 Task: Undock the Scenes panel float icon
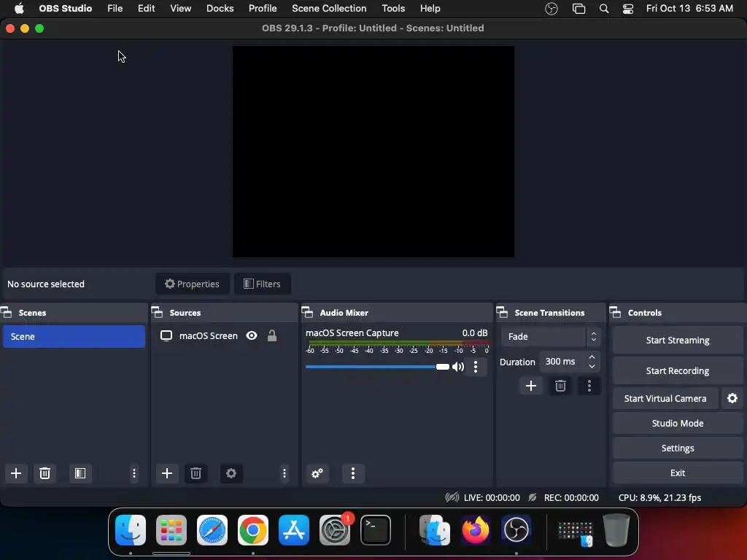point(6,313)
